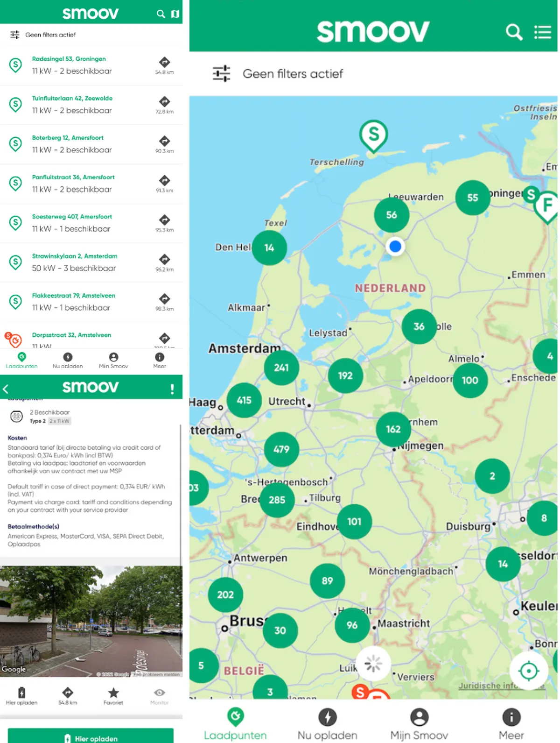
Task: Tap the search magnifier in the list screen header
Action: 161,14
